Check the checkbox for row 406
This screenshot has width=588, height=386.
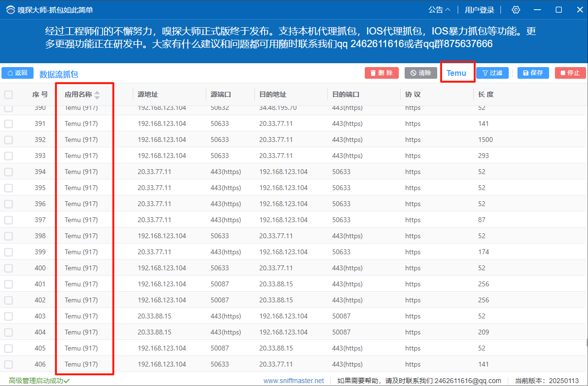[x=9, y=365]
